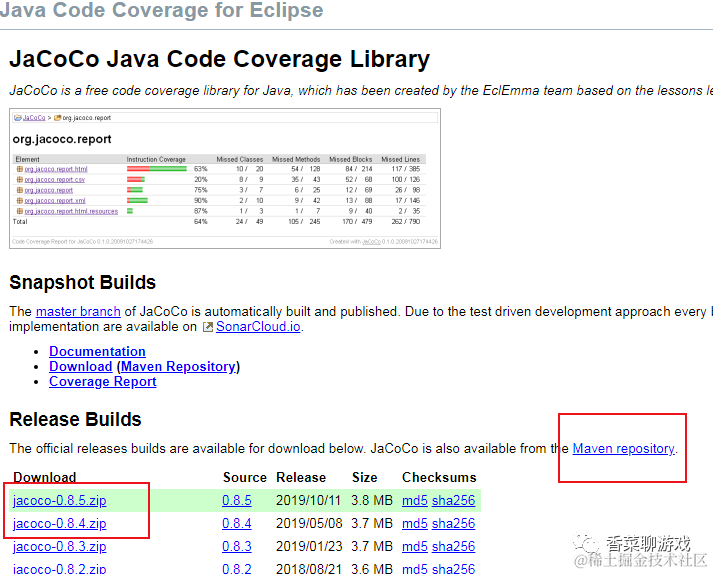Click the JaCoCo Java Code Coverage Library heading

220,60
